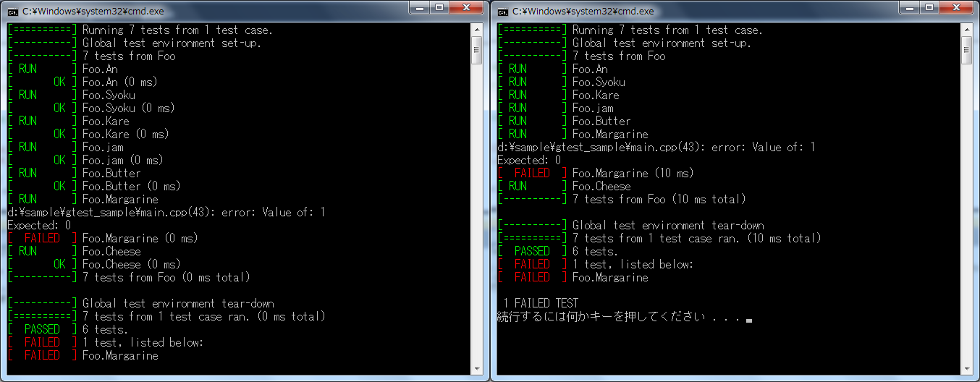
Task: Click the right window's scrollbar thumb
Action: 967,50
